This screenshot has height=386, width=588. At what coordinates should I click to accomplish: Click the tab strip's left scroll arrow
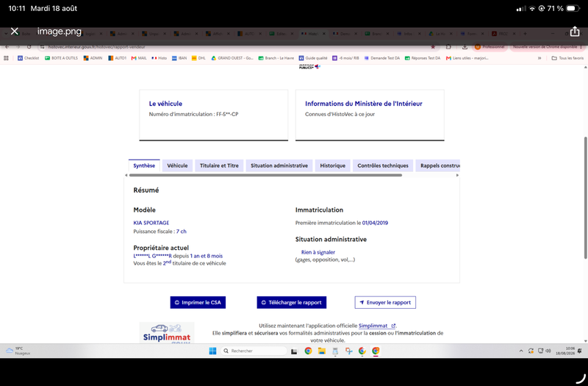click(126, 175)
